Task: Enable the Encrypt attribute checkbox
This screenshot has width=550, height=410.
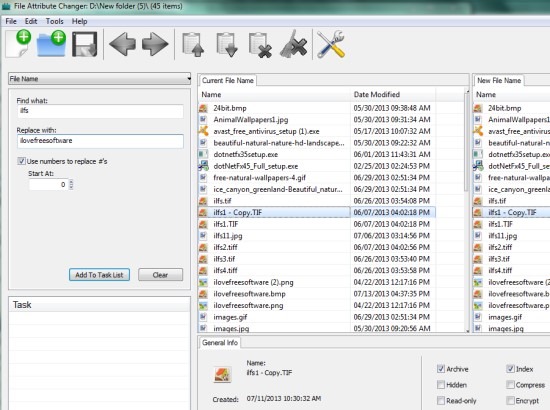Action: 510,400
